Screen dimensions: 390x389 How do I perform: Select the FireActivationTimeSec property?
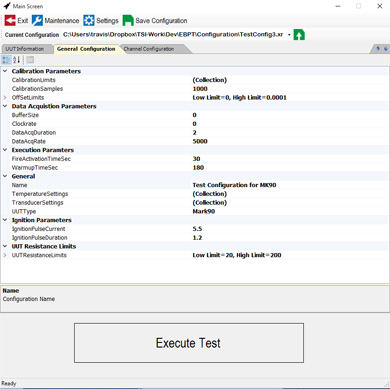click(41, 159)
